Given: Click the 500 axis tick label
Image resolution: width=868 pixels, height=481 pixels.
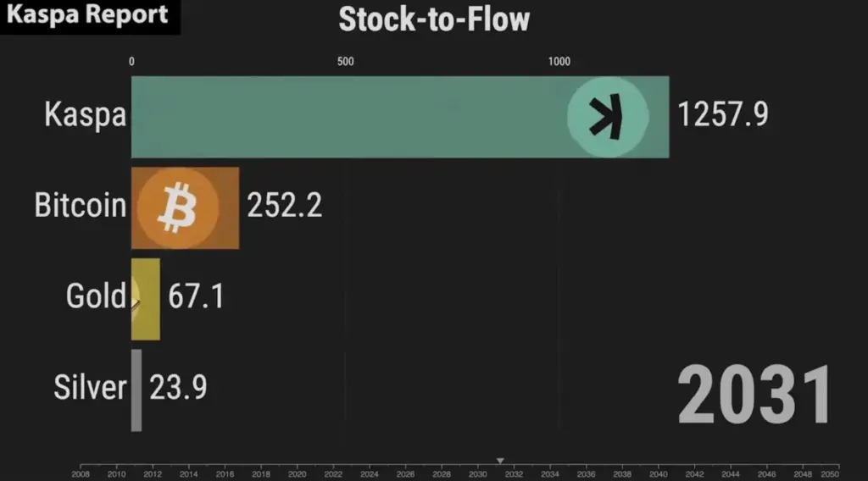Looking at the screenshot, I should pos(345,62).
